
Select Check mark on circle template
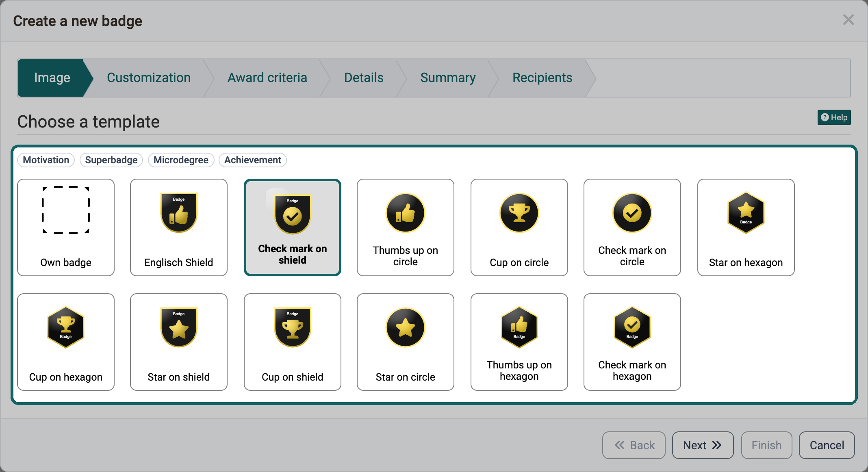tap(632, 227)
